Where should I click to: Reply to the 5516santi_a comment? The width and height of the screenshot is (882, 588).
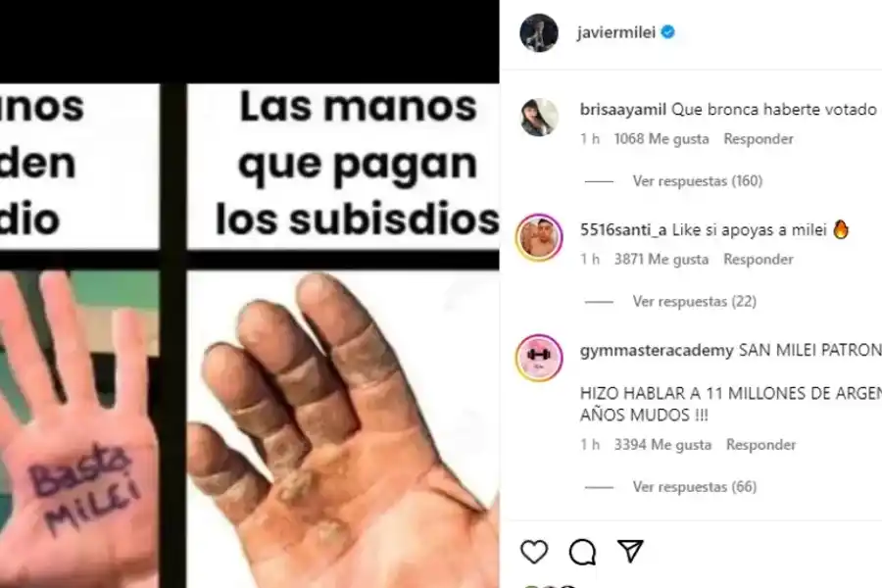[759, 260]
